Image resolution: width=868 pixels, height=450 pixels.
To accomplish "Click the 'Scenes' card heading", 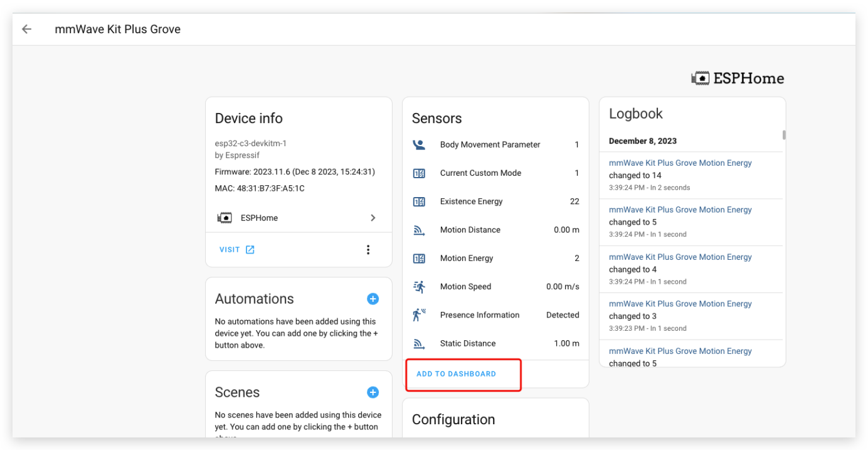I will pos(237,392).
